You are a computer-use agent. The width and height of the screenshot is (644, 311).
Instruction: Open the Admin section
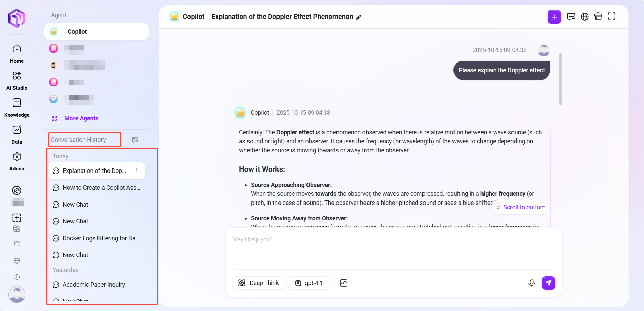click(17, 162)
